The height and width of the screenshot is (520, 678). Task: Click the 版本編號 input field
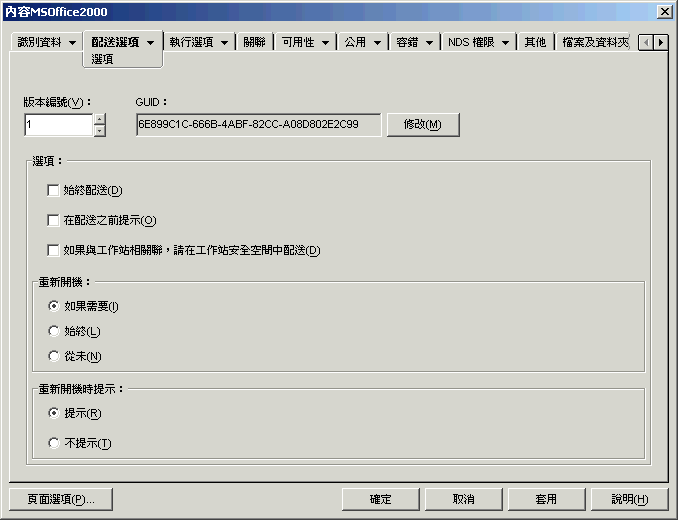click(x=59, y=125)
